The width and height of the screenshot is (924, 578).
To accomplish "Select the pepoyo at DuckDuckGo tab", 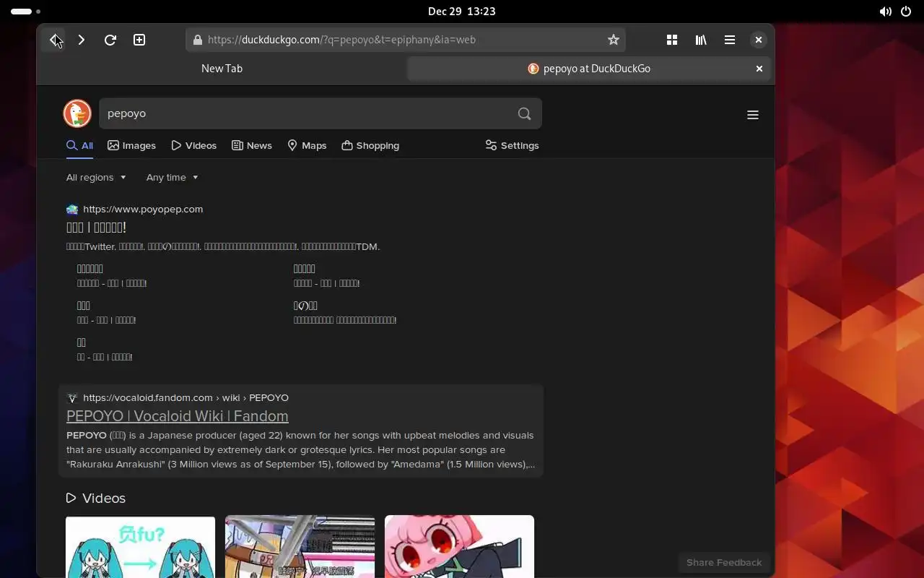I will (x=589, y=69).
